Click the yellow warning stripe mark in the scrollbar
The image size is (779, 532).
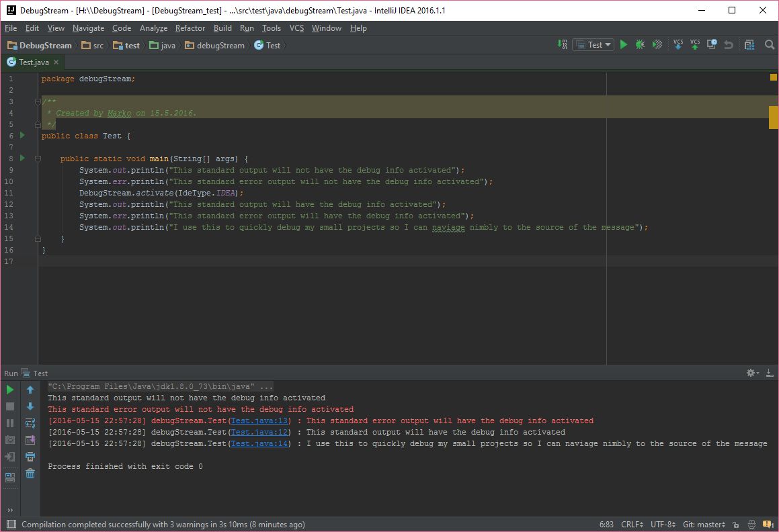[774, 118]
